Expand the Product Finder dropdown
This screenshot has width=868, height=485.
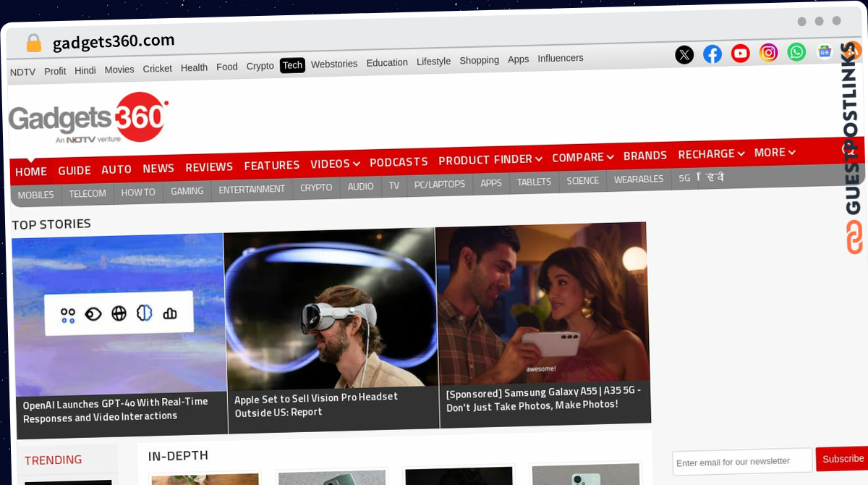coord(490,160)
